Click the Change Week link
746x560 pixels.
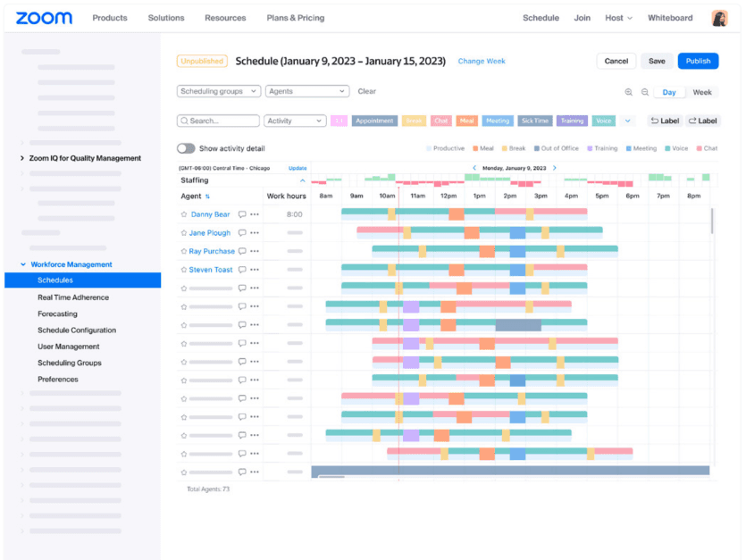pyautogui.click(x=482, y=61)
